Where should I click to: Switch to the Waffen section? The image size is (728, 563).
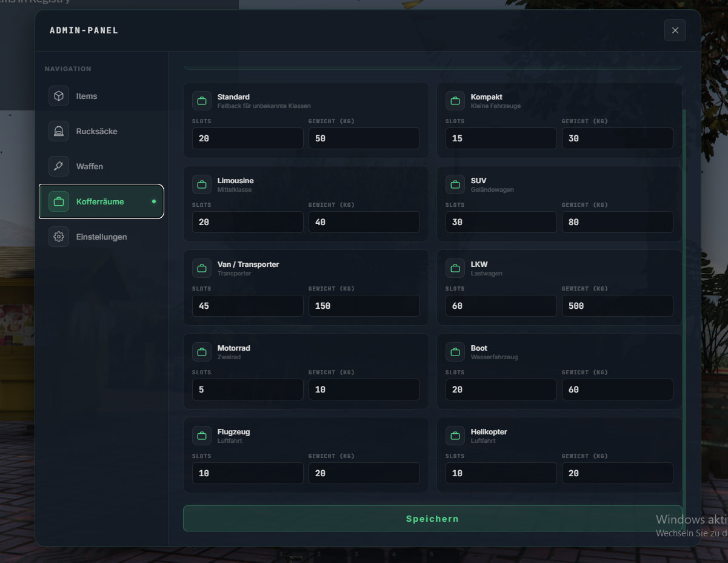102,166
